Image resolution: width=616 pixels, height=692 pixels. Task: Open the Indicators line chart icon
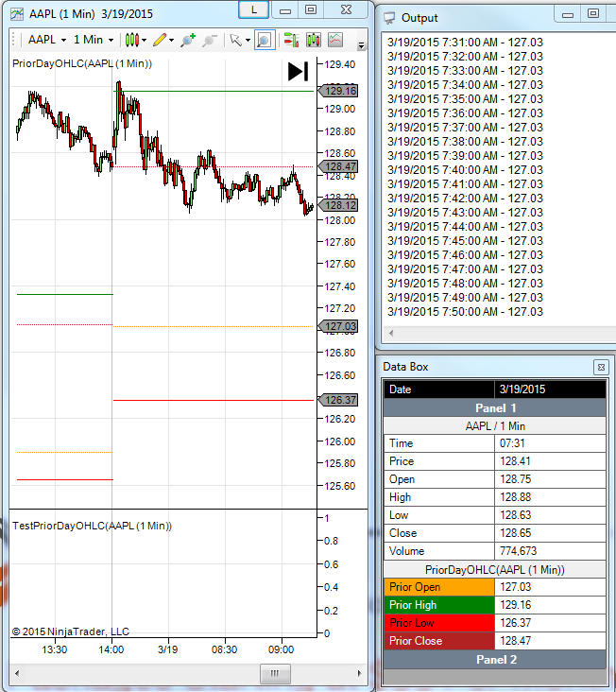pyautogui.click(x=335, y=40)
